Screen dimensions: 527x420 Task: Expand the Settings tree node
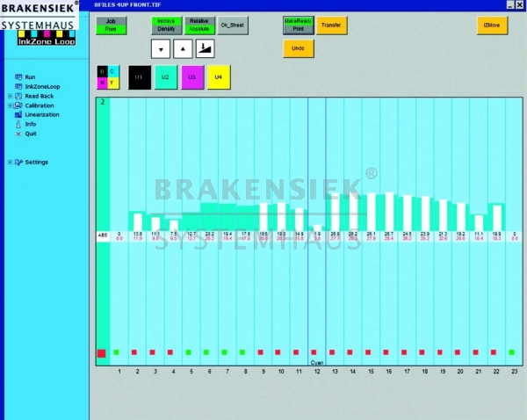pos(10,163)
